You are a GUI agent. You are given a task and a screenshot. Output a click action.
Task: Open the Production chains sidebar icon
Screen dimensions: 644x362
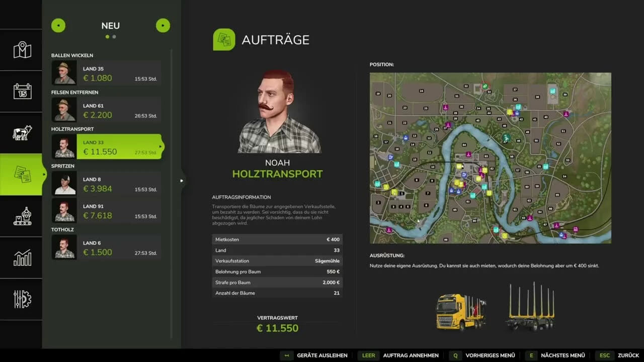(21, 216)
